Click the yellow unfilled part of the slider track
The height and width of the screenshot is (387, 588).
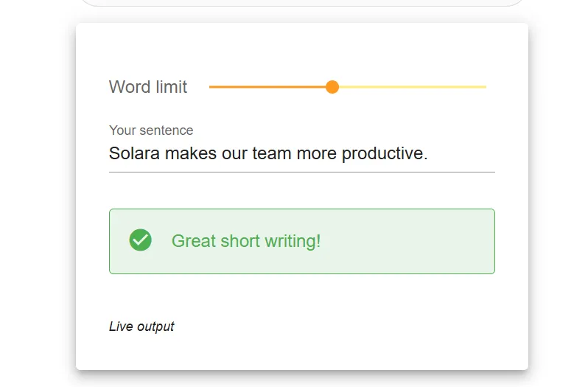409,87
